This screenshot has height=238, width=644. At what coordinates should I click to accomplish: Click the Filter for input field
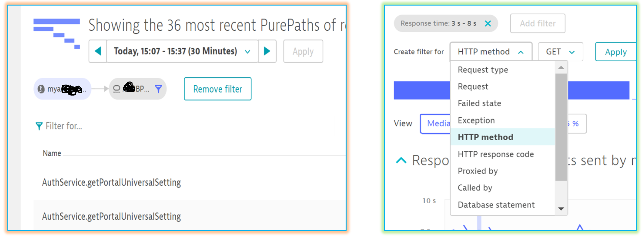64,126
